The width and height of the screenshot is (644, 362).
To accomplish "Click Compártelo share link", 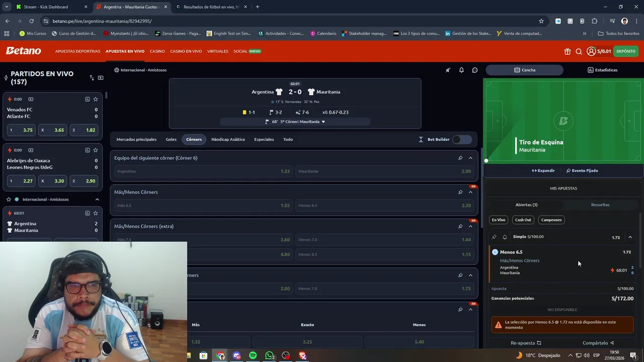I will [x=598, y=343].
